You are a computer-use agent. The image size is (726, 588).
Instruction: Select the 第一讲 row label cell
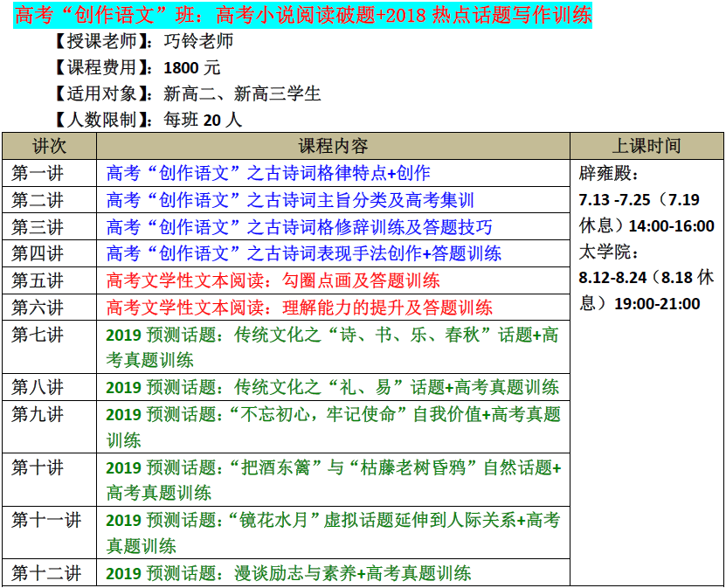click(38, 173)
